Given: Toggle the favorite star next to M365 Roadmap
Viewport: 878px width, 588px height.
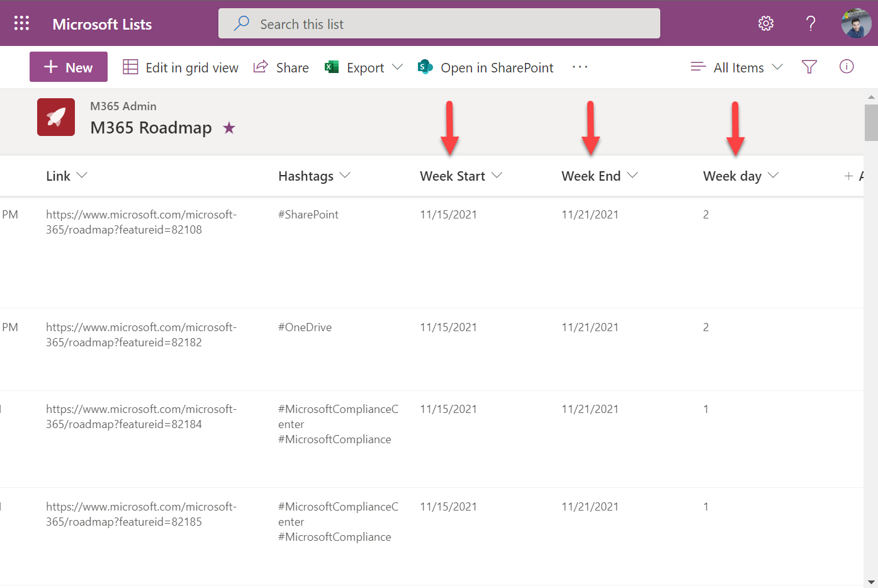Looking at the screenshot, I should 229,127.
